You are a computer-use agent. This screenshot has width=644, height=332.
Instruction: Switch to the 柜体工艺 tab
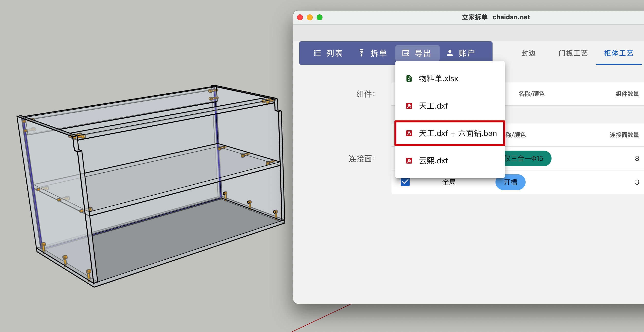(x=619, y=53)
